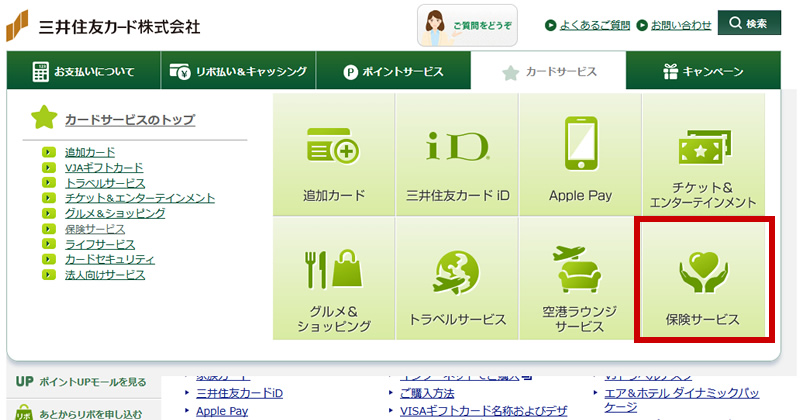Click the yen card icon beside リボ払い
The image size is (800, 420).
coord(180,72)
